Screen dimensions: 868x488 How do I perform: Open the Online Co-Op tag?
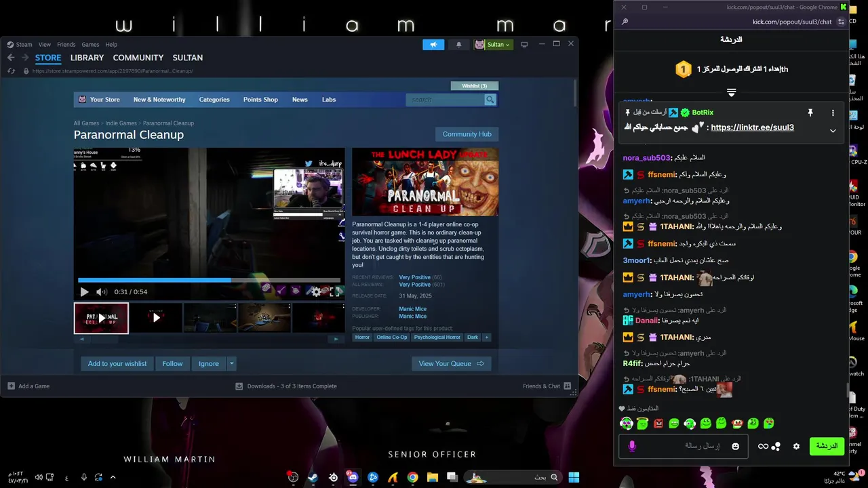tap(392, 338)
